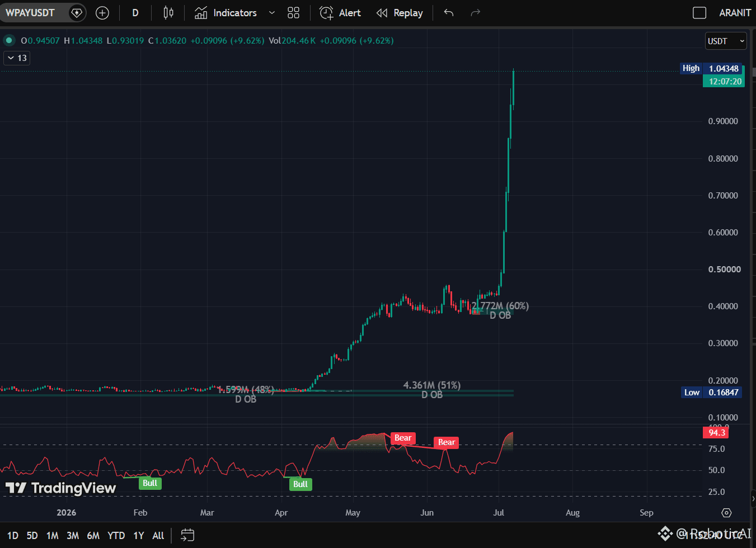Click the open value 0.94507 in legend

point(44,40)
